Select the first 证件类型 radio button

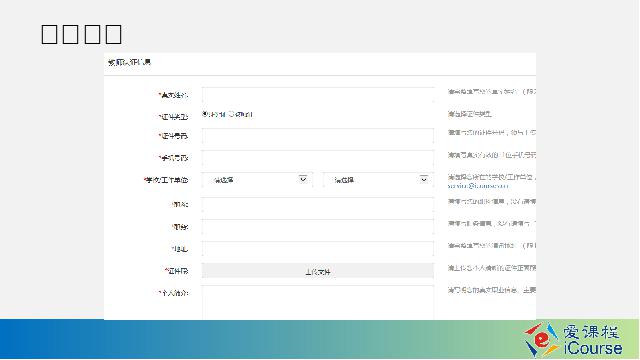pos(205,114)
